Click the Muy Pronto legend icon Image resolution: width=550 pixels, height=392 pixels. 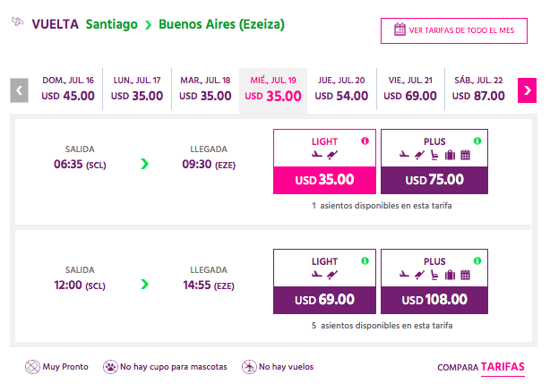point(32,367)
